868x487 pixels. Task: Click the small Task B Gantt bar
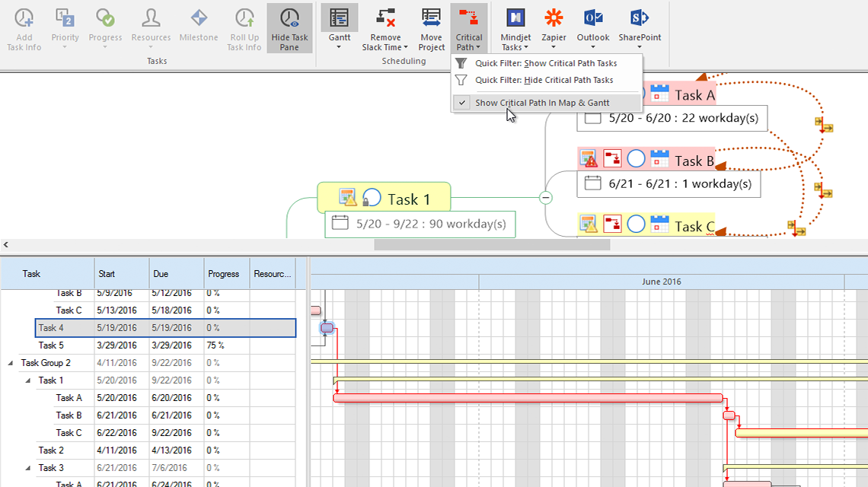729,415
